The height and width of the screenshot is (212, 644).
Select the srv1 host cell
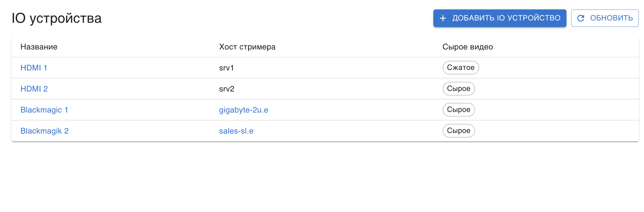pyautogui.click(x=226, y=68)
